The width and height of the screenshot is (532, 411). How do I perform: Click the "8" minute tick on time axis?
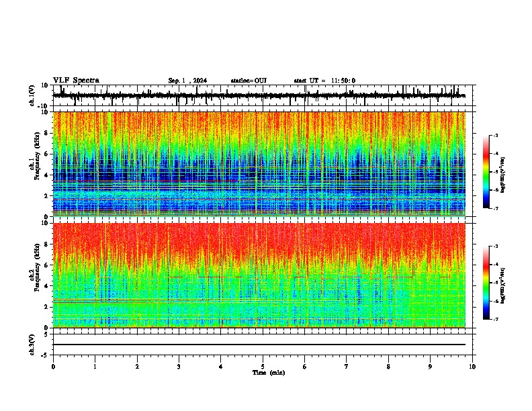click(388, 367)
